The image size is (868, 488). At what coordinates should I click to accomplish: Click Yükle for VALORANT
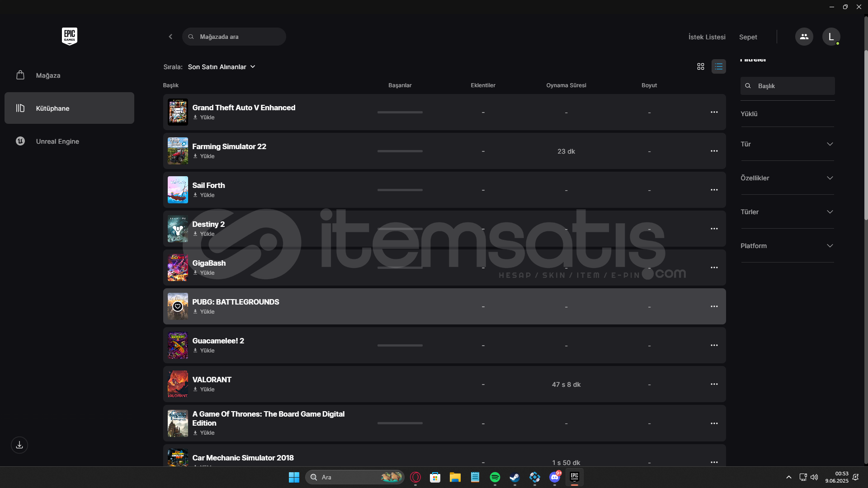204,389
